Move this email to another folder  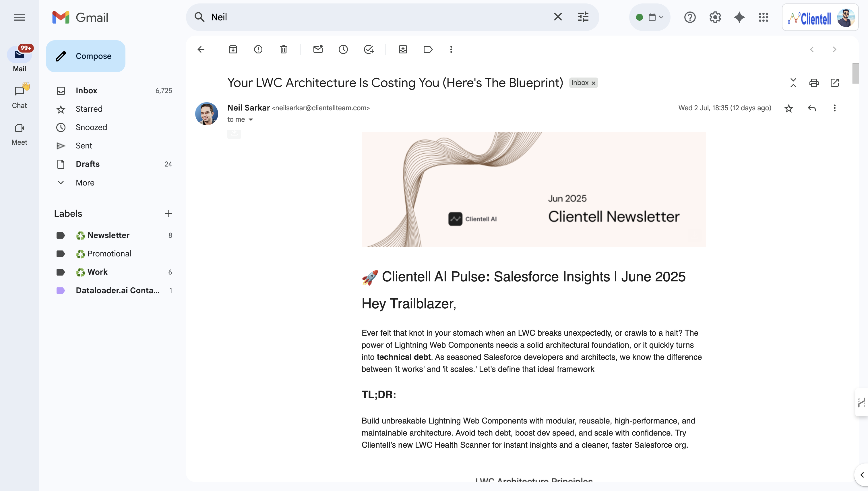[403, 50]
